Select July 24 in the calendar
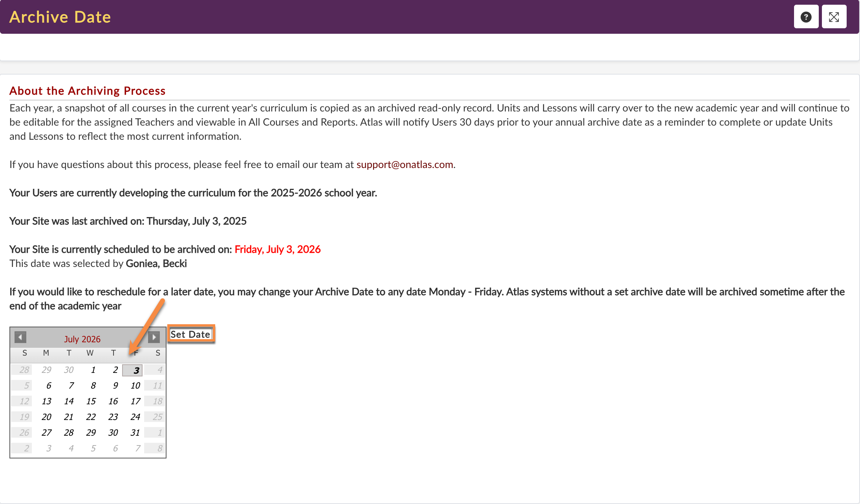The width and height of the screenshot is (860, 504). [x=135, y=417]
